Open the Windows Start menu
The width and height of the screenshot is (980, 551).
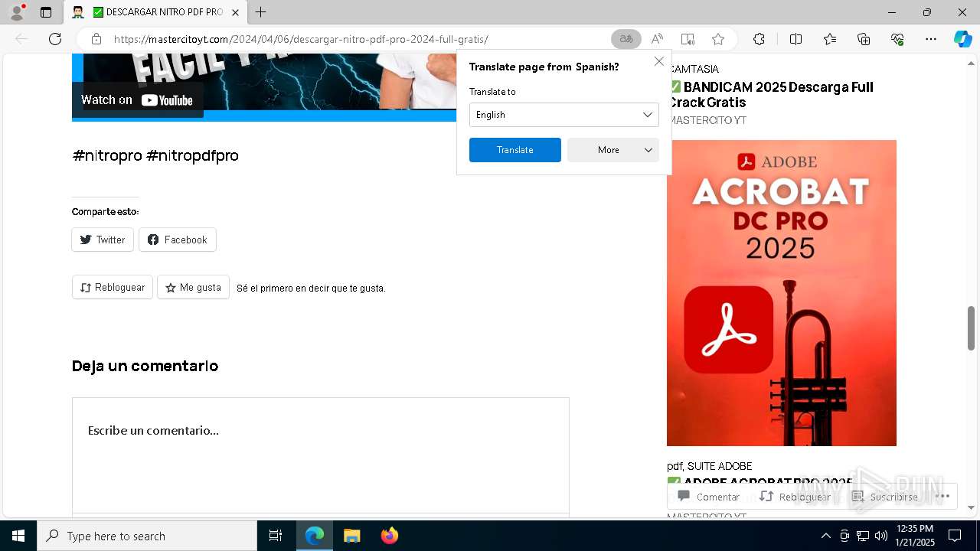pyautogui.click(x=18, y=536)
